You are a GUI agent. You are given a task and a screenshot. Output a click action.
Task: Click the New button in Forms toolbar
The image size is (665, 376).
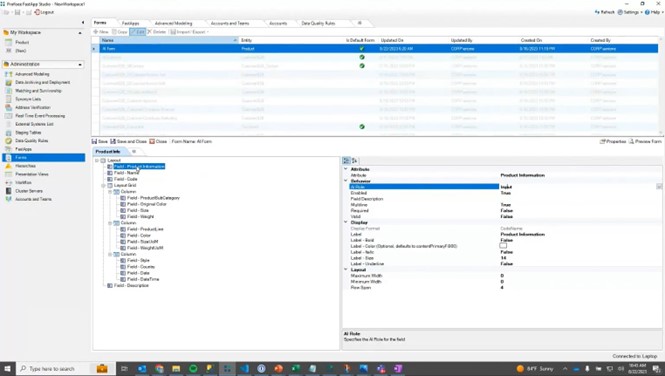point(101,32)
